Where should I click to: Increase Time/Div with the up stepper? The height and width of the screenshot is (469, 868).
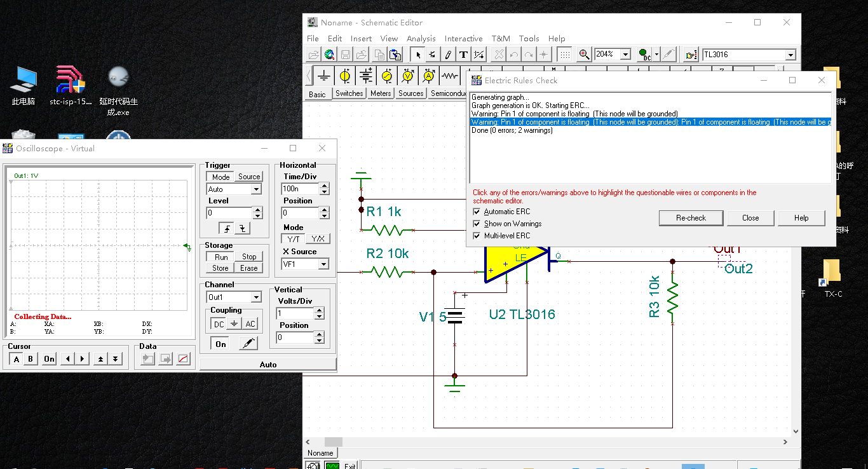(325, 186)
